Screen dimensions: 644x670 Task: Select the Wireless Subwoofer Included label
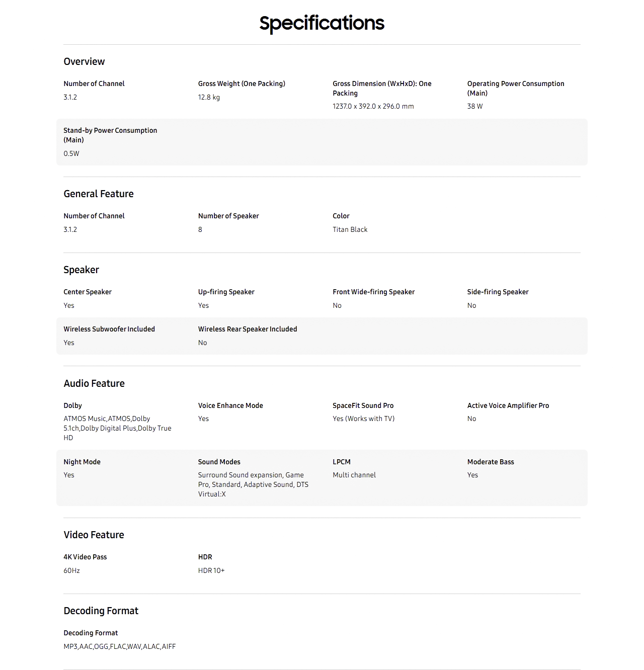109,329
